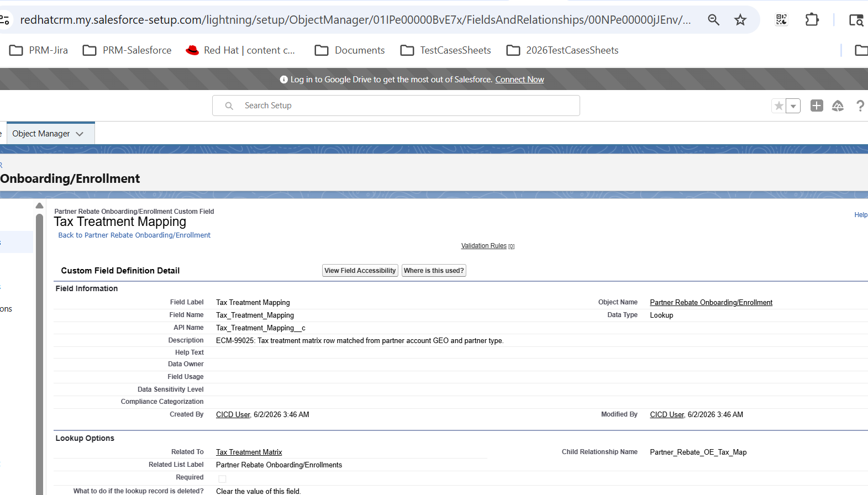The width and height of the screenshot is (868, 495).
Task: Click the View Field Accessibility button
Action: click(x=360, y=271)
